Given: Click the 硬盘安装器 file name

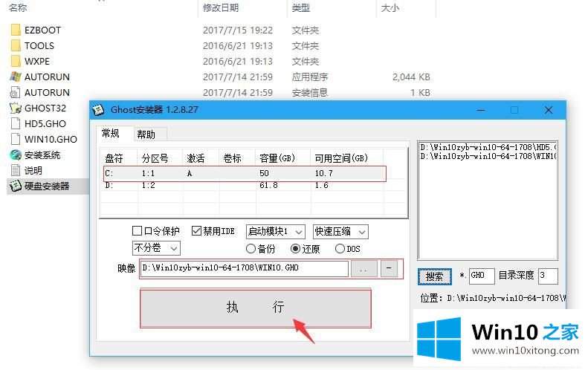Looking at the screenshot, I should 47,186.
